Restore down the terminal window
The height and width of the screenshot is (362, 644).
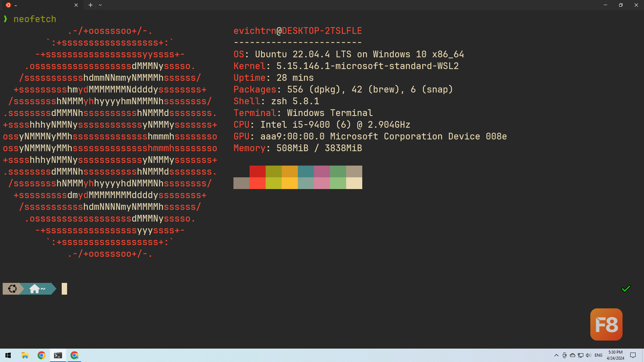click(x=621, y=5)
